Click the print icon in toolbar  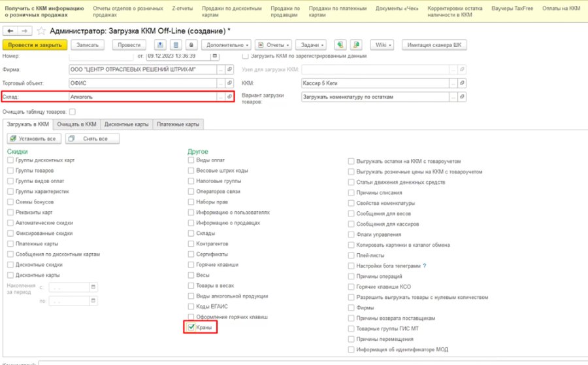(191, 44)
